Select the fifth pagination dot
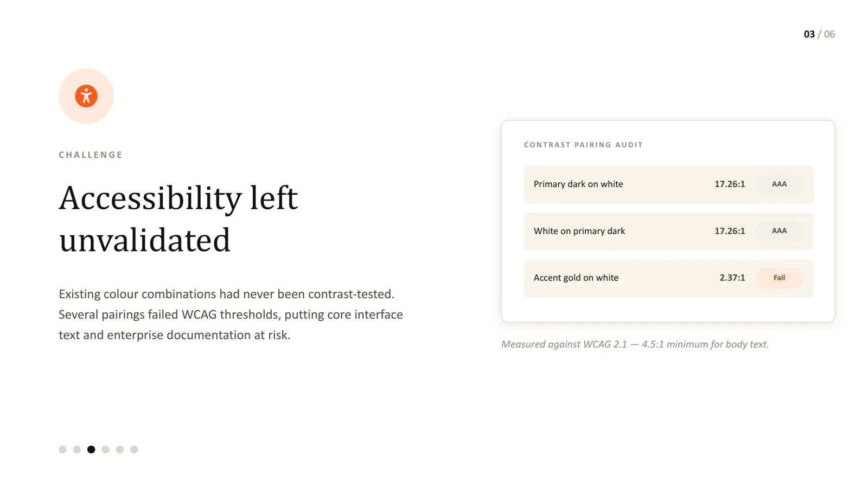 [120, 450]
